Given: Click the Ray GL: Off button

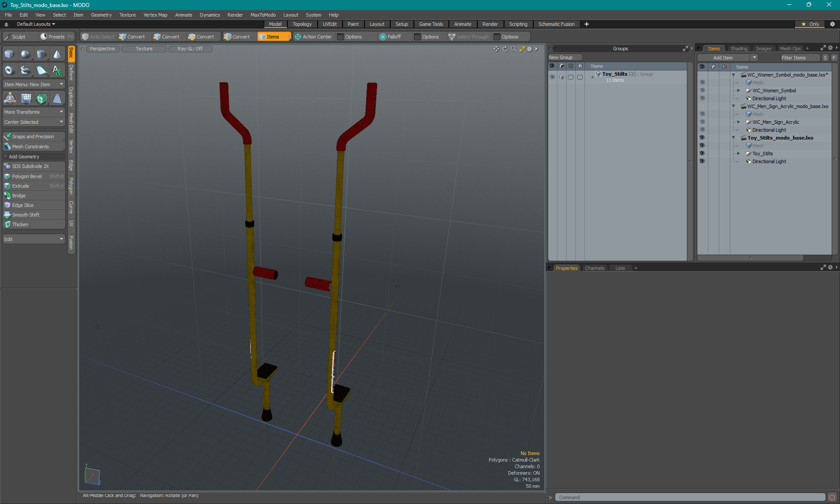Looking at the screenshot, I should click(x=190, y=49).
